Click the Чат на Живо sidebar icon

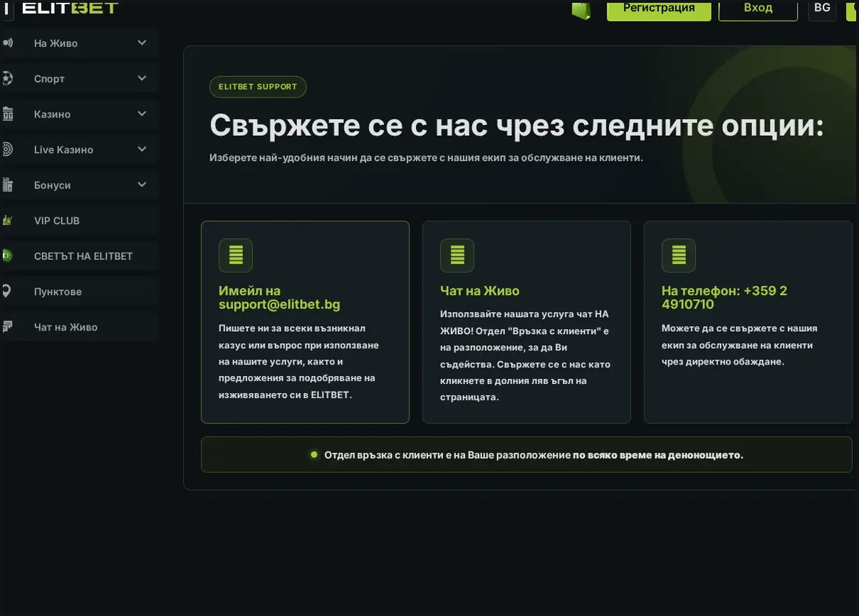(7, 327)
